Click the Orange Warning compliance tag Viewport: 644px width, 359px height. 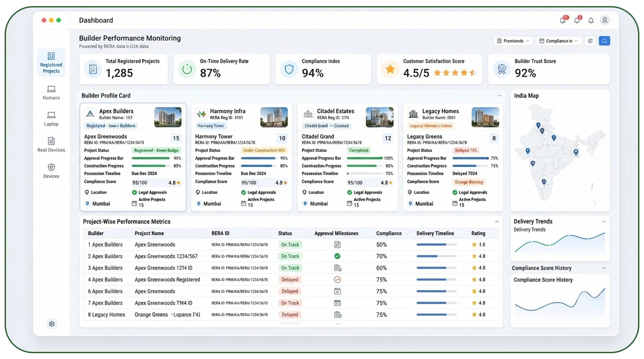click(x=469, y=182)
